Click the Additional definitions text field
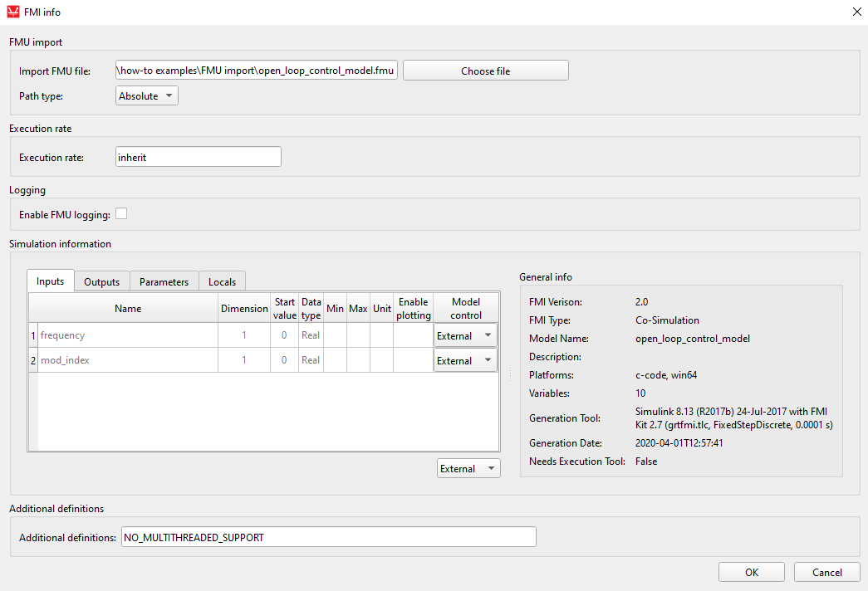868x591 pixels. [x=328, y=538]
